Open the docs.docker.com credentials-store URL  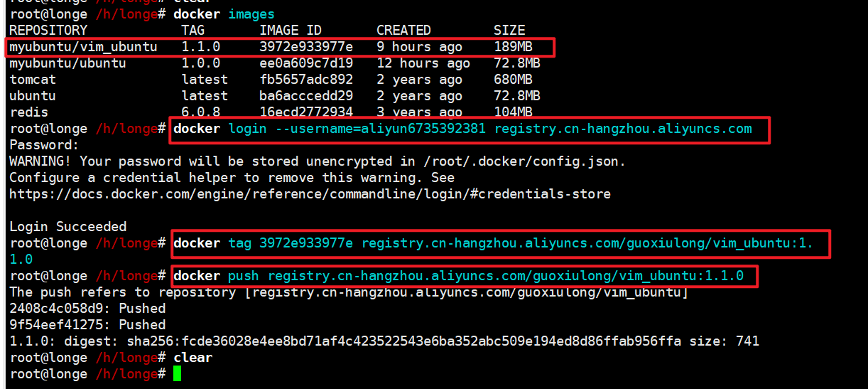click(x=310, y=194)
